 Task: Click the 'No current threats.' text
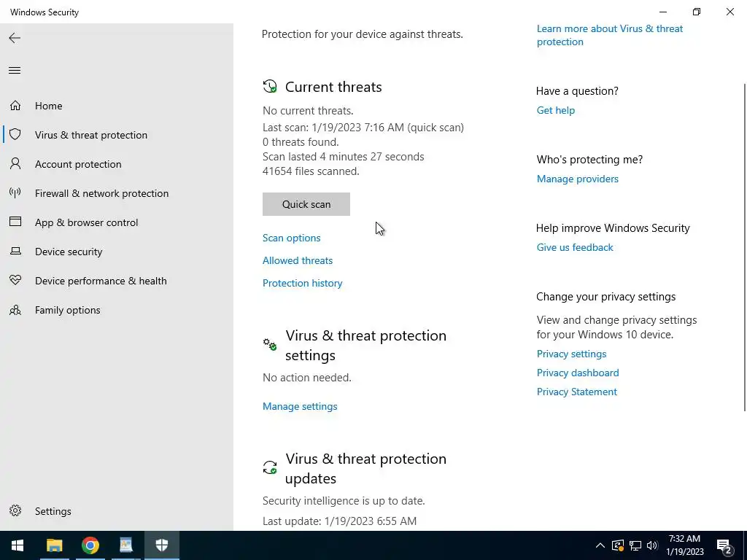click(309, 111)
